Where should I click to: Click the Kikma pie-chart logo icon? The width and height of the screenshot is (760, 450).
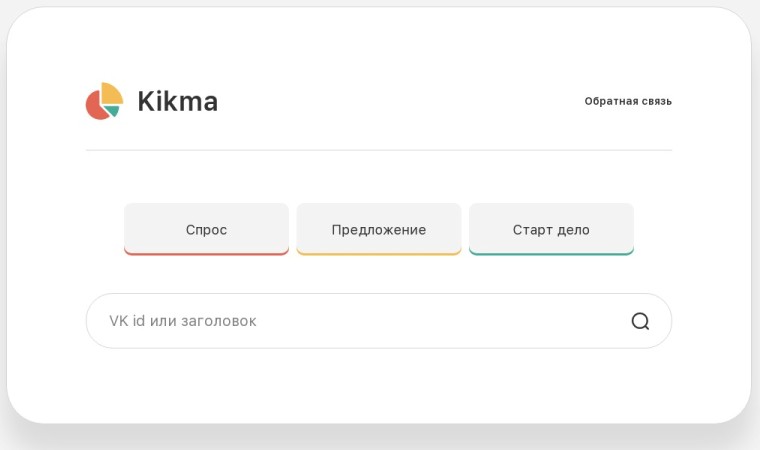[104, 101]
